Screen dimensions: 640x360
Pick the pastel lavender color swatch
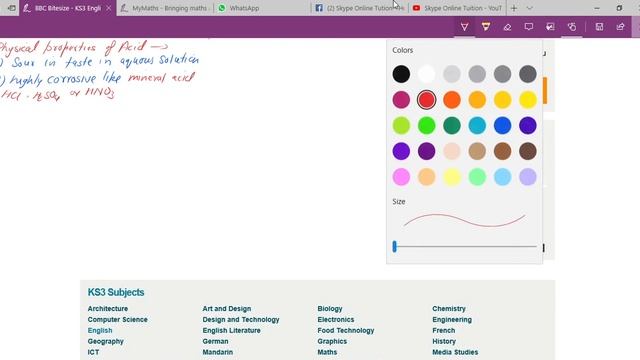tap(528, 177)
